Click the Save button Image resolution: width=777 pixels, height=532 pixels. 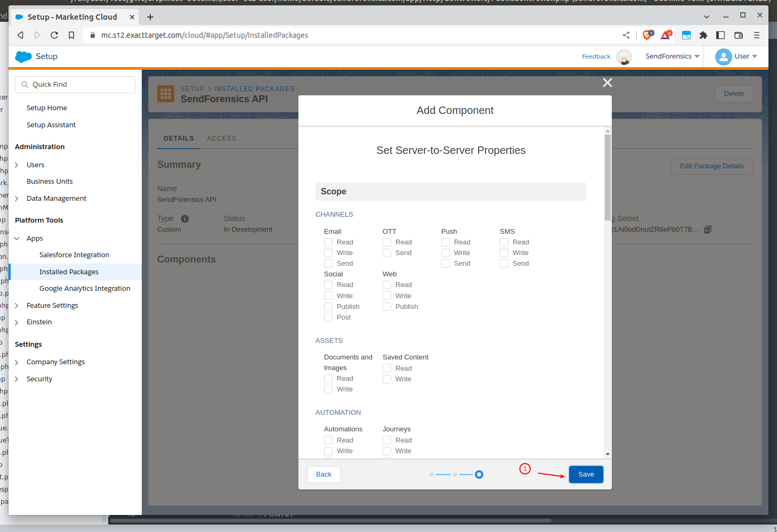586,474
